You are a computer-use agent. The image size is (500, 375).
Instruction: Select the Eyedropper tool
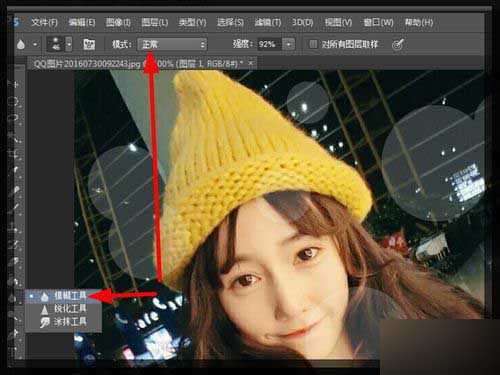(15, 171)
